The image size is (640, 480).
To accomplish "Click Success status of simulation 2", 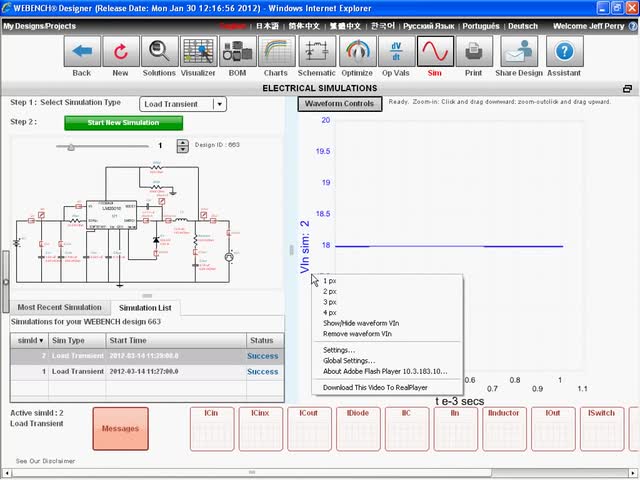I will click(262, 356).
